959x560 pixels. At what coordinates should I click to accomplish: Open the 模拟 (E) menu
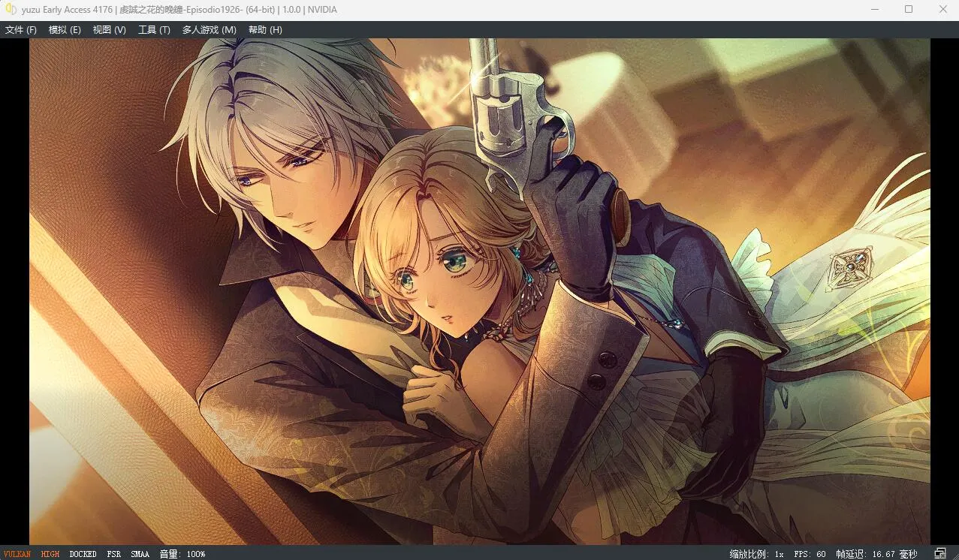65,30
